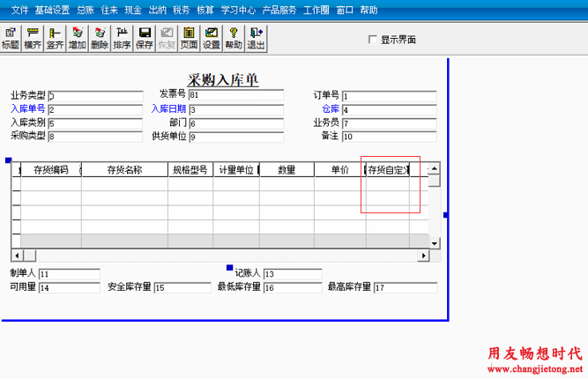Click the 横齐 horizontal align icon
Screen dimensions: 588x379
(x=33, y=39)
